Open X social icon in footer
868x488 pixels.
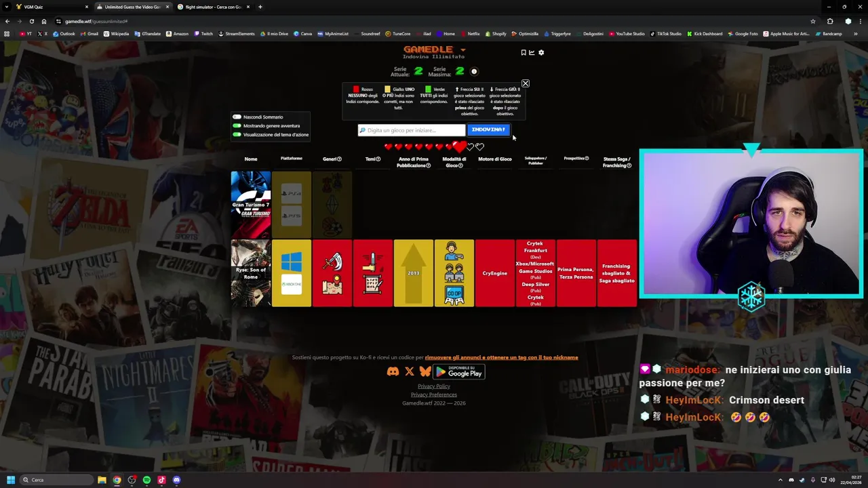(410, 371)
